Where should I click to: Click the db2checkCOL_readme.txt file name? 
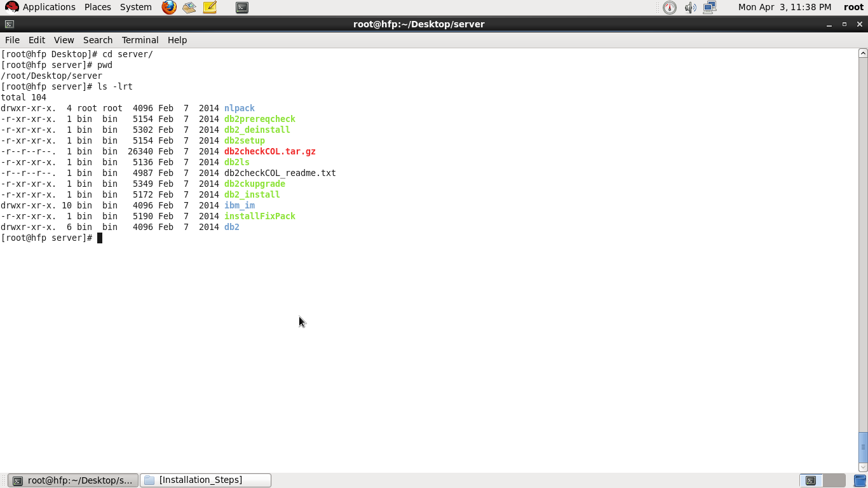tap(280, 173)
